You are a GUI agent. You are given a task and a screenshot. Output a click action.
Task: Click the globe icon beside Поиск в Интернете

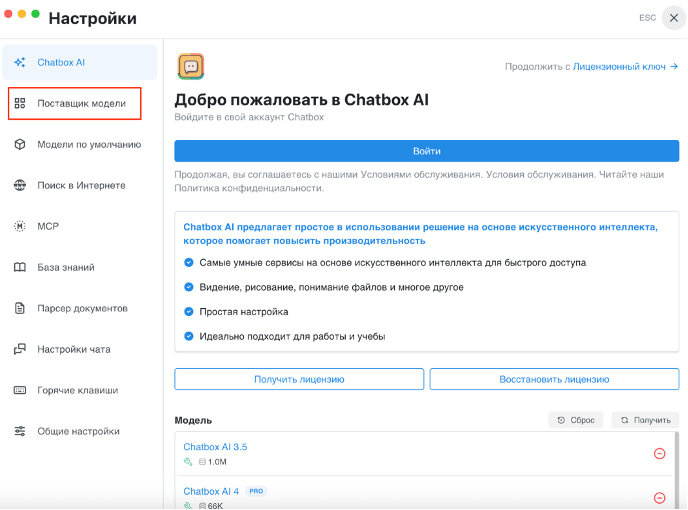click(x=20, y=185)
